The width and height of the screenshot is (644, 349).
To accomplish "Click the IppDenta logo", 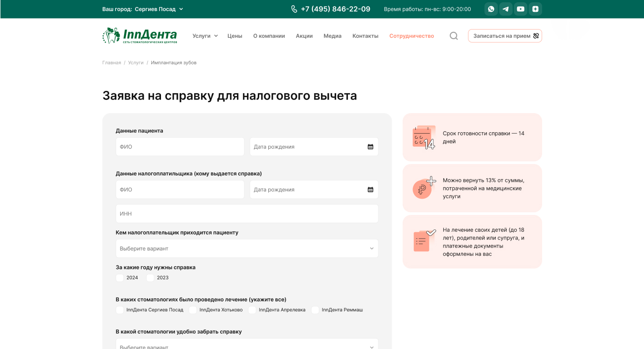I will [140, 35].
